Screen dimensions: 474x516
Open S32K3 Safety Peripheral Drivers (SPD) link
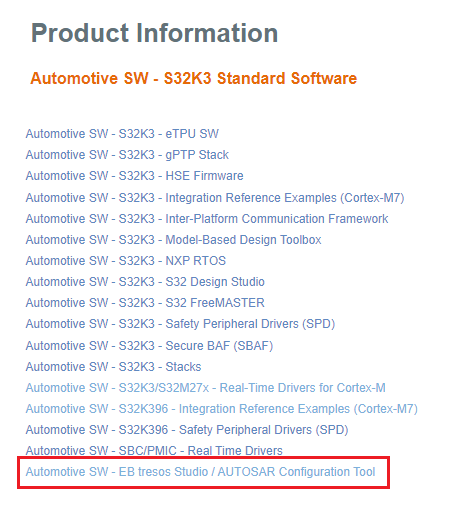click(x=180, y=324)
